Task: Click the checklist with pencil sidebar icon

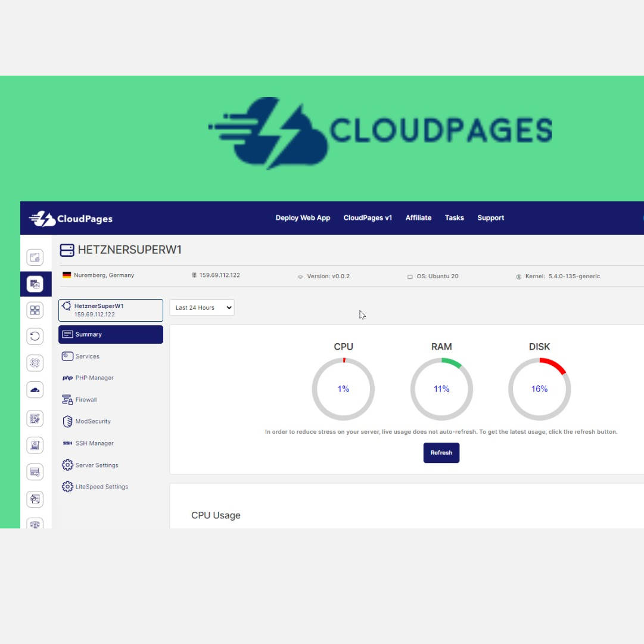Action: pyautogui.click(x=35, y=419)
